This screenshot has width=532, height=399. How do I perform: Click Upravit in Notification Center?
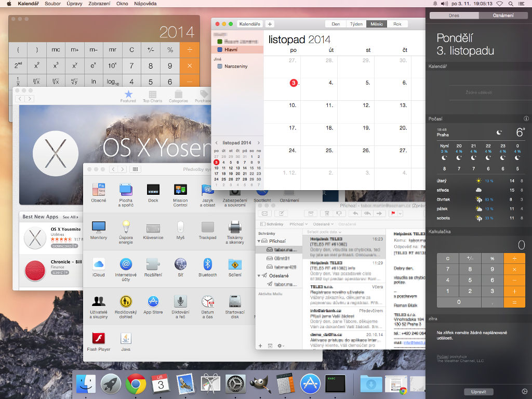[x=478, y=392]
